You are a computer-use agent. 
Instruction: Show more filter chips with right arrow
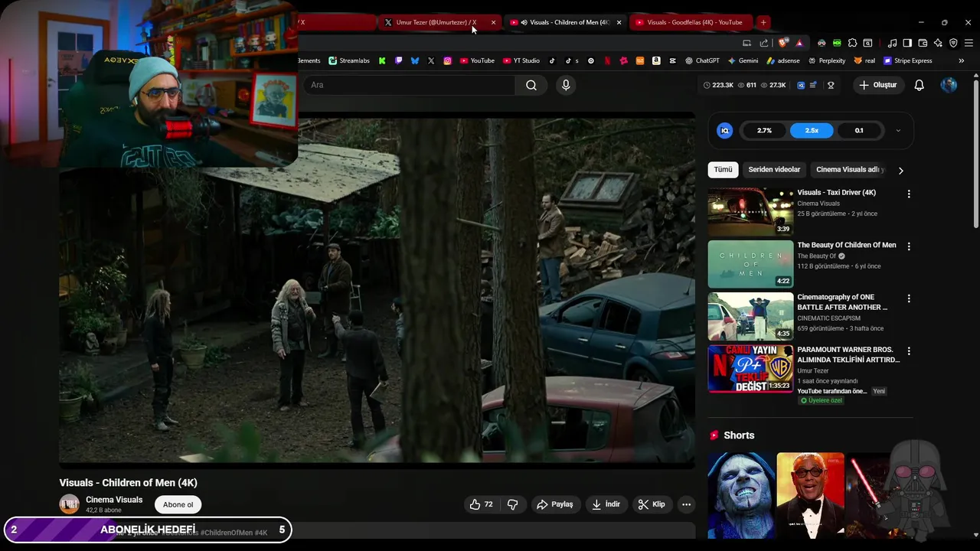(x=900, y=170)
